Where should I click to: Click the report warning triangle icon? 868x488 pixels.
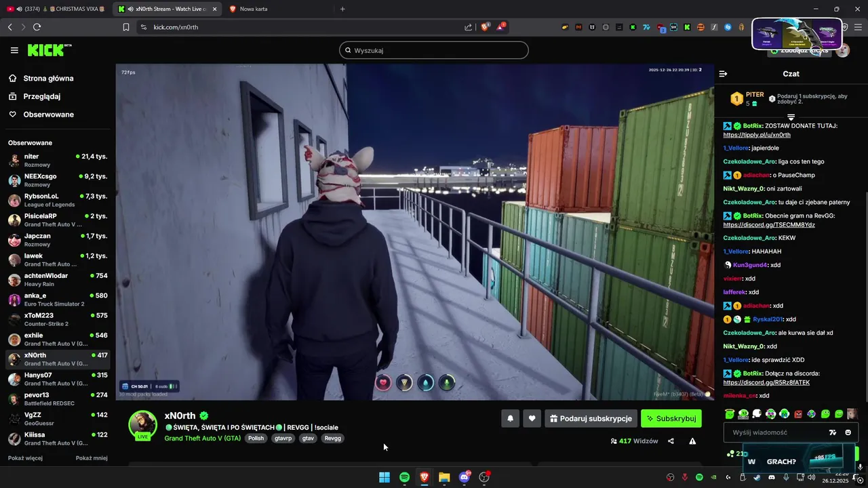692,441
